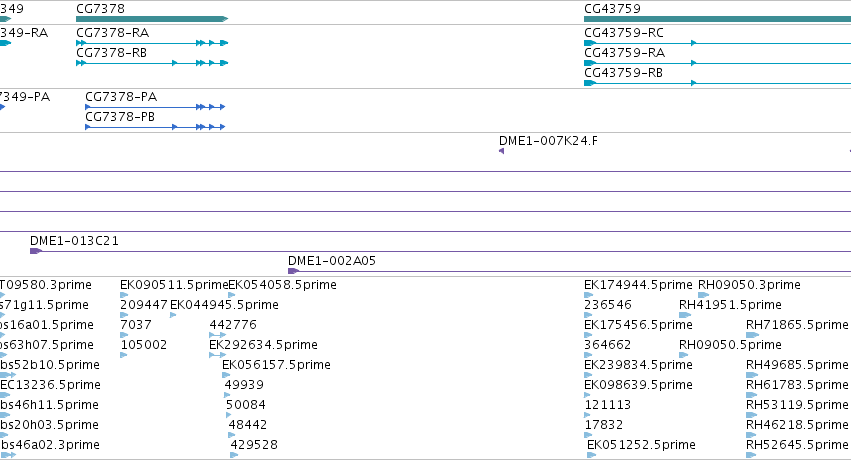Select the RH52645.5prime EST arrow

pos(751,455)
